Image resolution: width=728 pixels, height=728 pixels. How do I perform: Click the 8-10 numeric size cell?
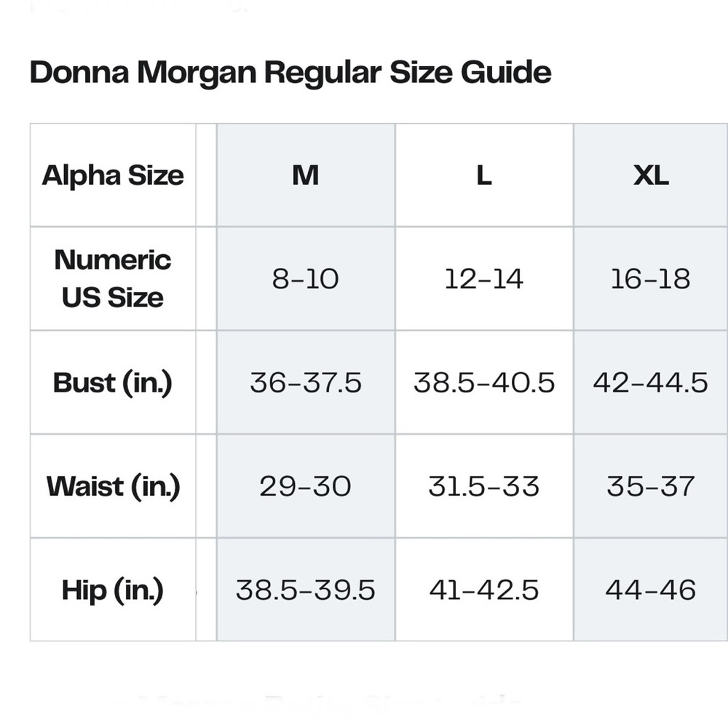[x=306, y=279]
